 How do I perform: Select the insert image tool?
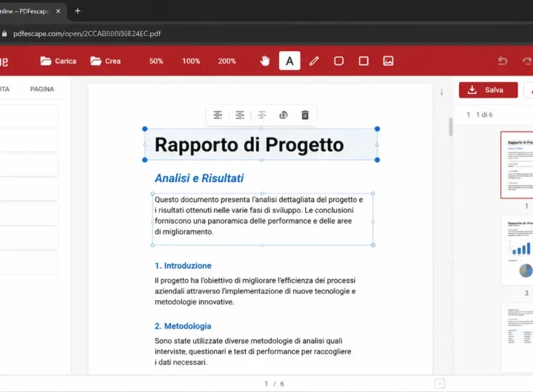(389, 61)
